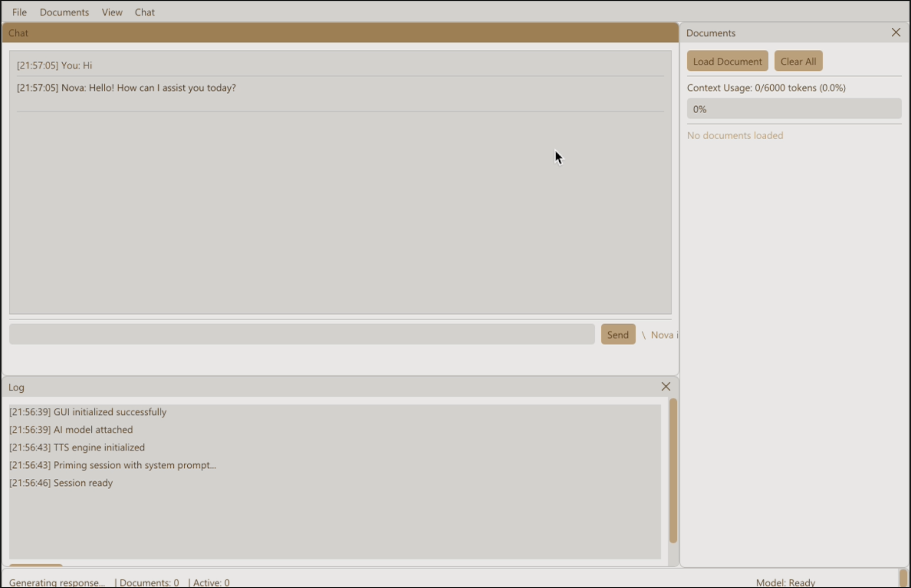Viewport: 911px width, 588px height.
Task: Click the "Model: Ready" status label
Action: pos(786,582)
